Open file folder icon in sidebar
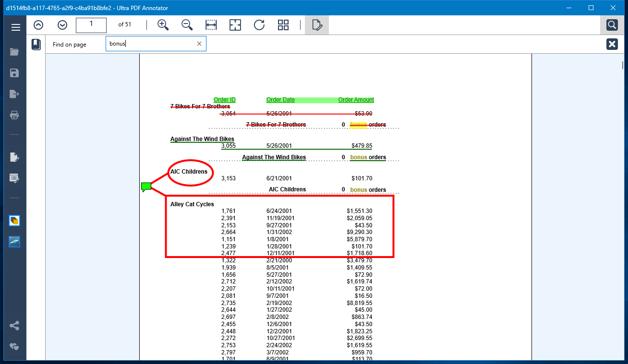628x364 pixels. click(14, 52)
